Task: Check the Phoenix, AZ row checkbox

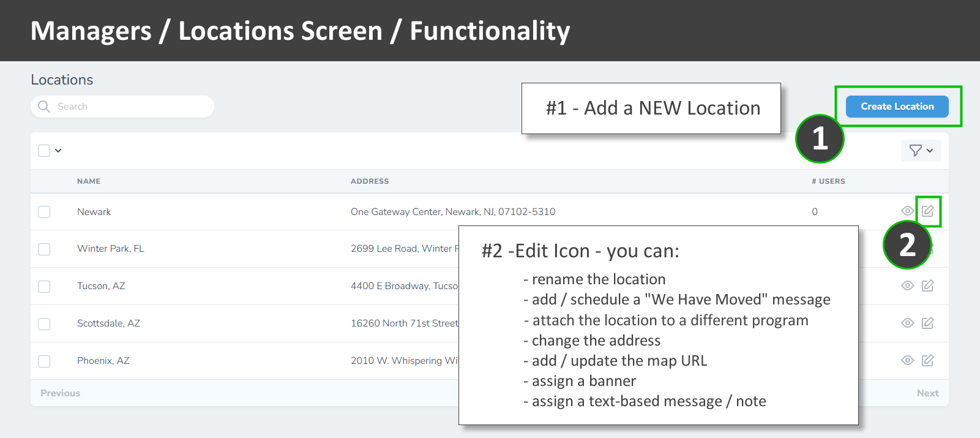Action: click(x=44, y=361)
